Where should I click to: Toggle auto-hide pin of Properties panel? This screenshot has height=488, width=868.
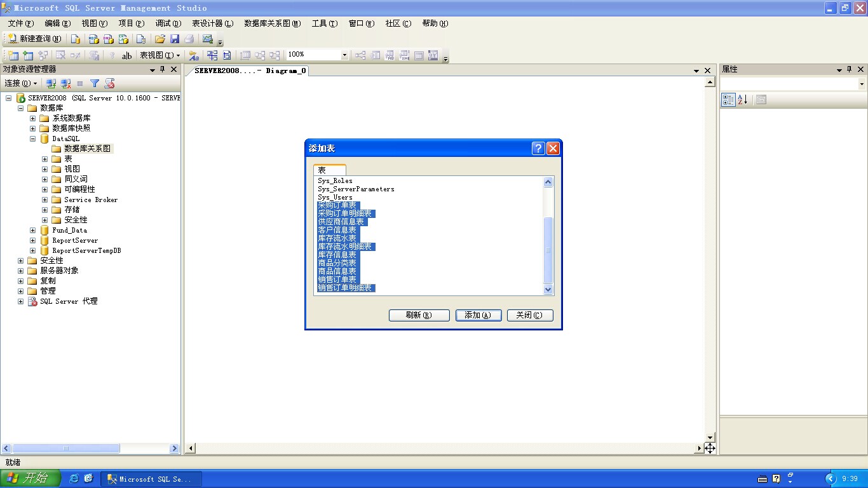click(850, 69)
